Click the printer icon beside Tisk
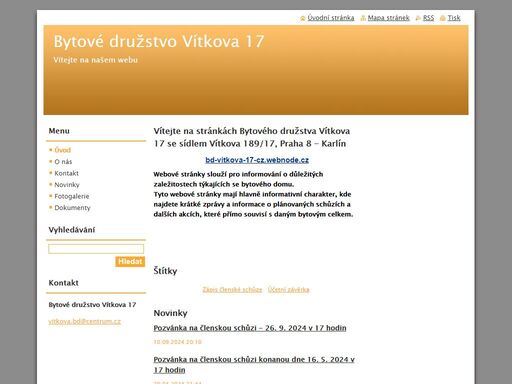 pos(443,18)
